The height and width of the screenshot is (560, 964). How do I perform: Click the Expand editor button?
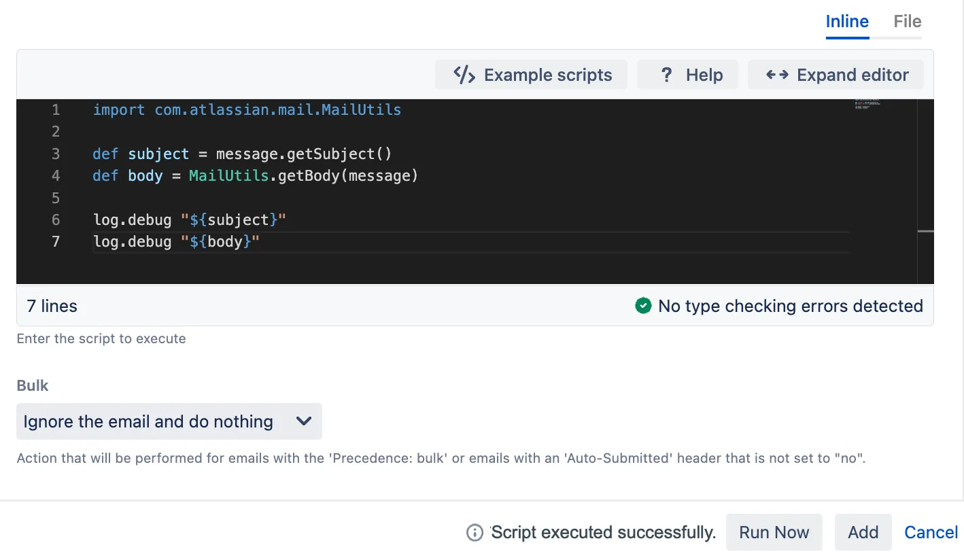(x=836, y=75)
